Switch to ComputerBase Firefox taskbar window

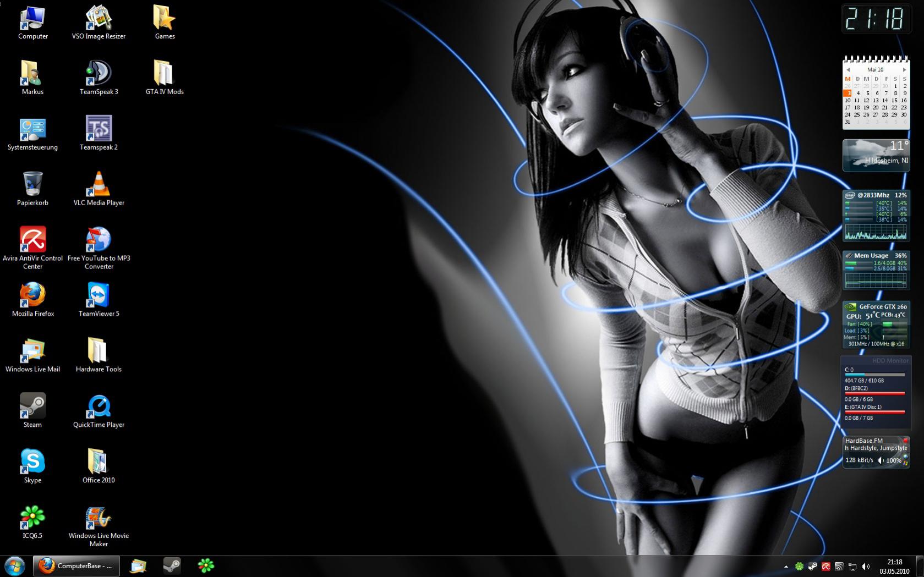[x=76, y=566]
